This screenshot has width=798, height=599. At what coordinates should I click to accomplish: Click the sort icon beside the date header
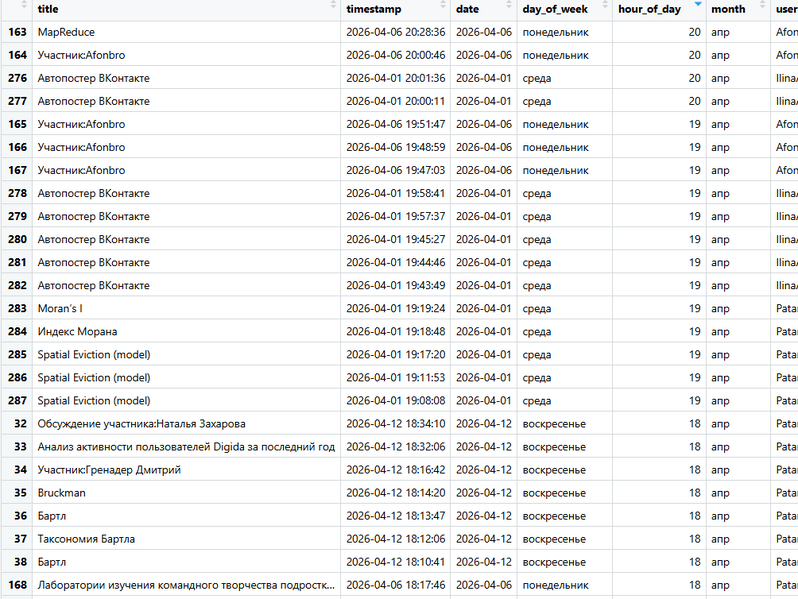click(511, 9)
